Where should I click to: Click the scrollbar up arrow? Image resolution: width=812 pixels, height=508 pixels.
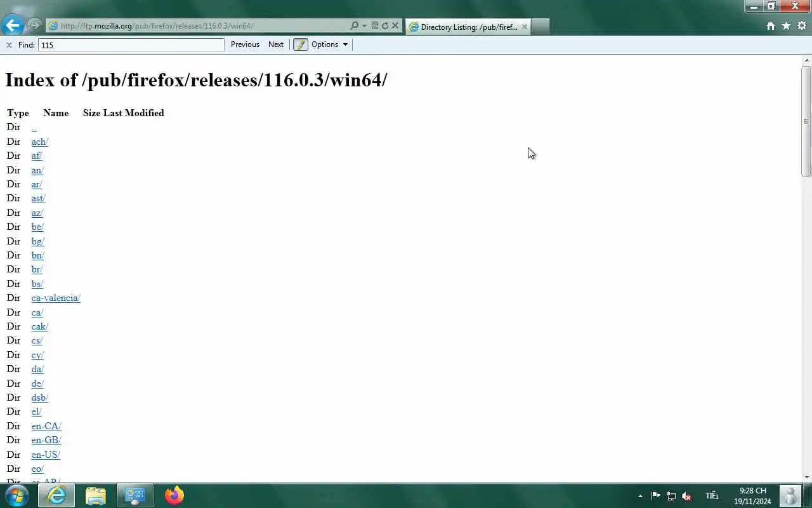[x=806, y=61]
